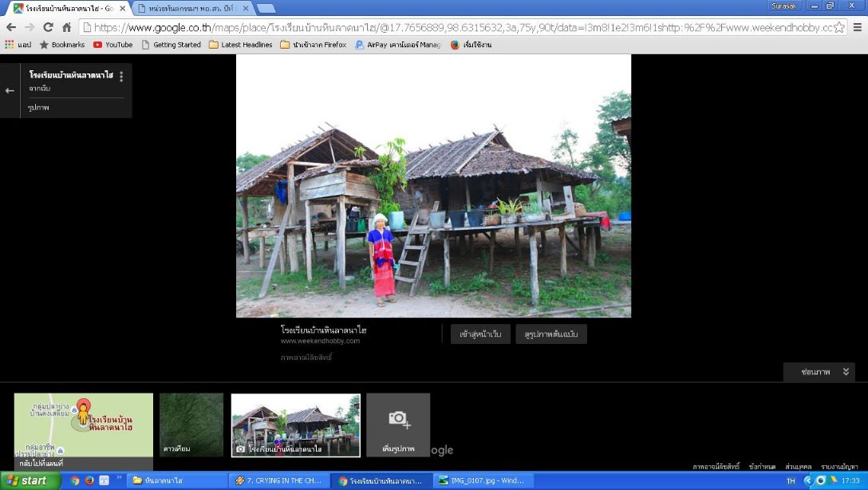Open the browser home page icon
This screenshot has height=490, width=868.
[66, 27]
